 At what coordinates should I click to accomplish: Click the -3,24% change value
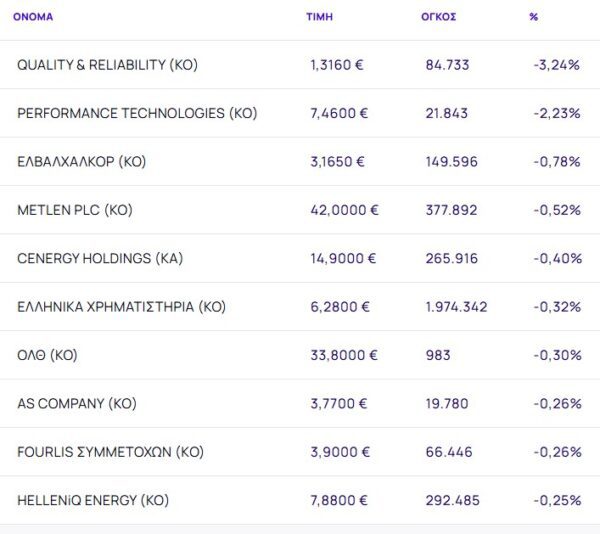coord(557,65)
